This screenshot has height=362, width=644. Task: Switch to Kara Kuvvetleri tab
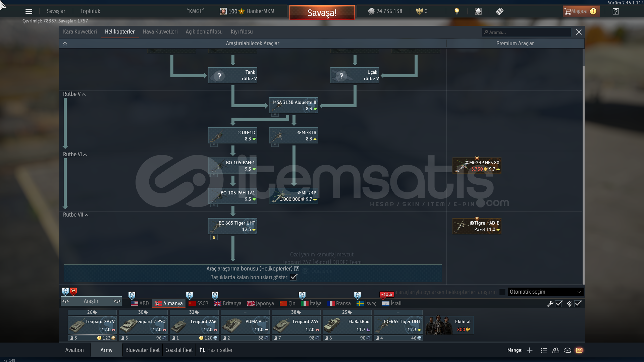pyautogui.click(x=80, y=32)
